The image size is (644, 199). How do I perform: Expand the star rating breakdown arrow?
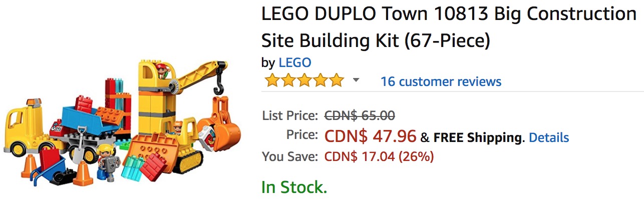[x=356, y=80]
